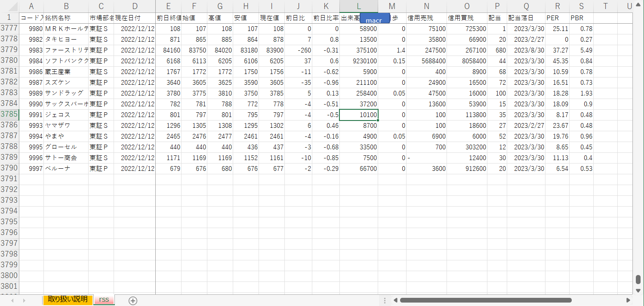
Task: Select the ベルーナ name cell
Action: tap(66, 169)
